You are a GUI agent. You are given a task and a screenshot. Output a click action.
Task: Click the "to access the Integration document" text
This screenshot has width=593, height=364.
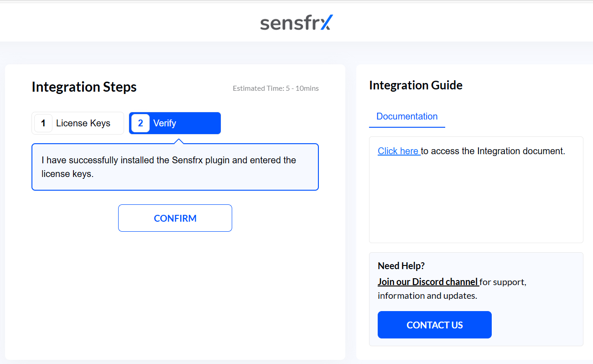point(493,151)
